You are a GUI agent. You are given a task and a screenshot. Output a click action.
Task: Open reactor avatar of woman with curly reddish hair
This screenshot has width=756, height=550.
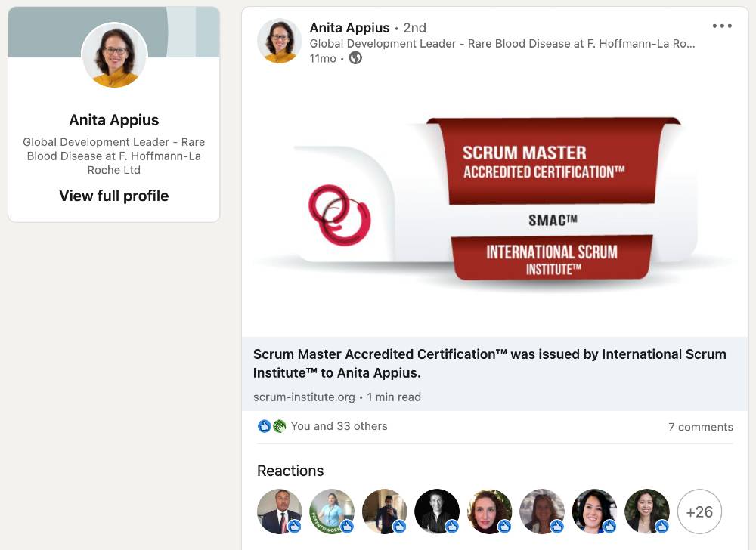[489, 511]
